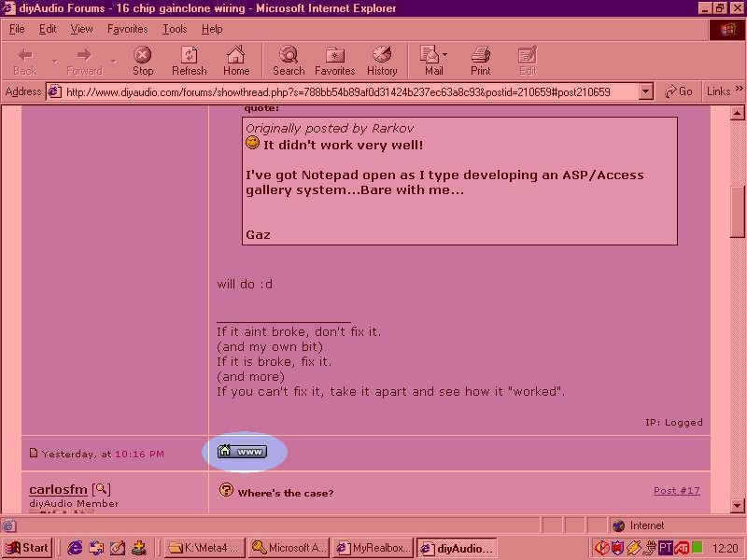This screenshot has height=560, width=747.
Task: Go to the Home page
Action: (x=236, y=61)
